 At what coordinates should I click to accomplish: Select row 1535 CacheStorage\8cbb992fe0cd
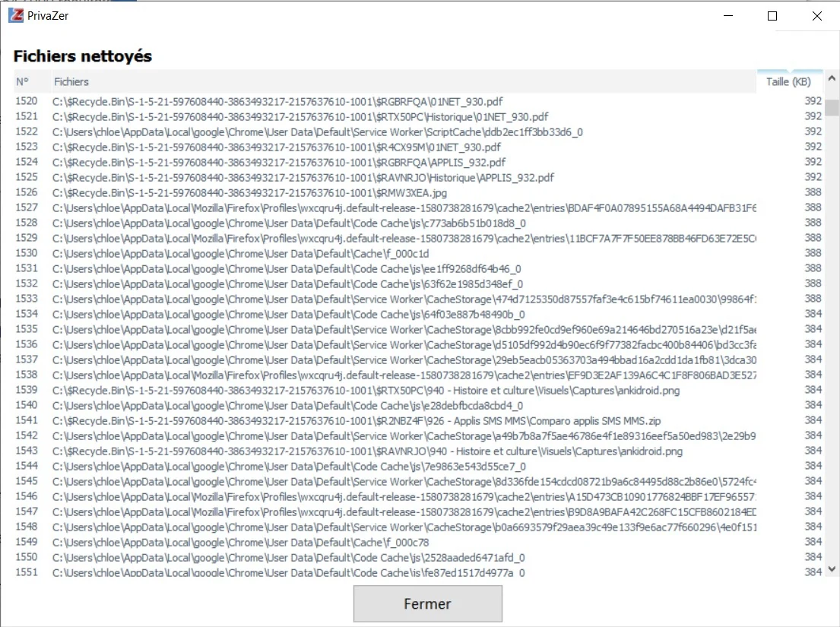coord(418,329)
